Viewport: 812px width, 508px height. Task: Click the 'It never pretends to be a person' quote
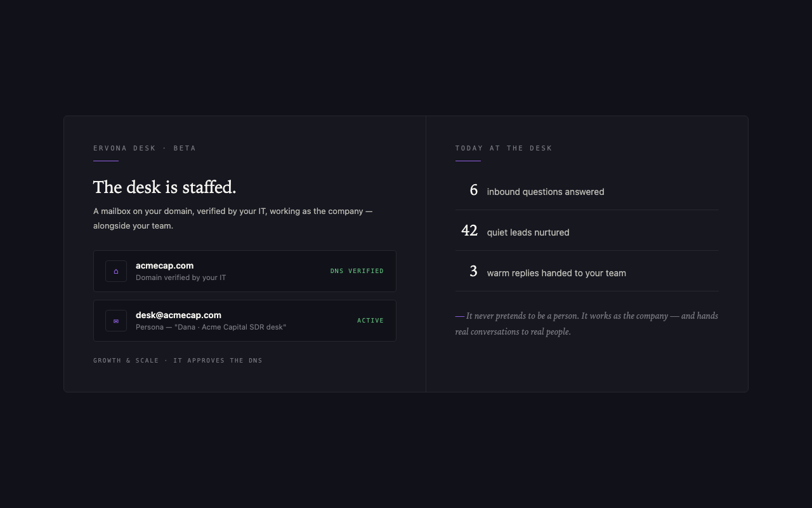(587, 324)
